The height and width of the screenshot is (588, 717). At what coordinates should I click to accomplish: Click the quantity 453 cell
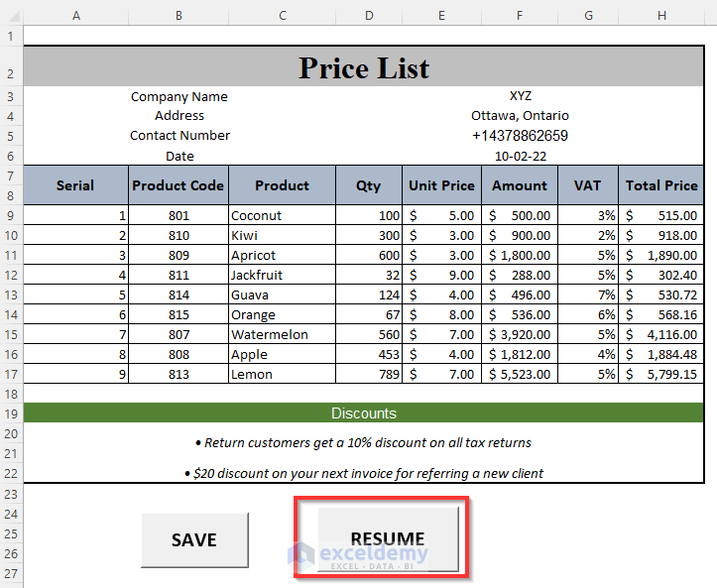coord(369,354)
